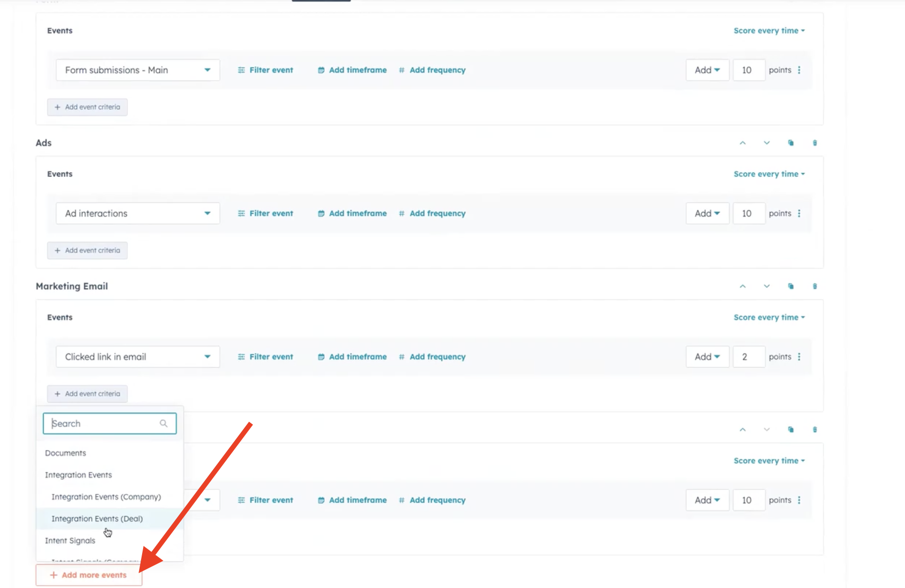Click the Filter event icon for Clicked link in email
The image size is (905, 588).
click(242, 356)
